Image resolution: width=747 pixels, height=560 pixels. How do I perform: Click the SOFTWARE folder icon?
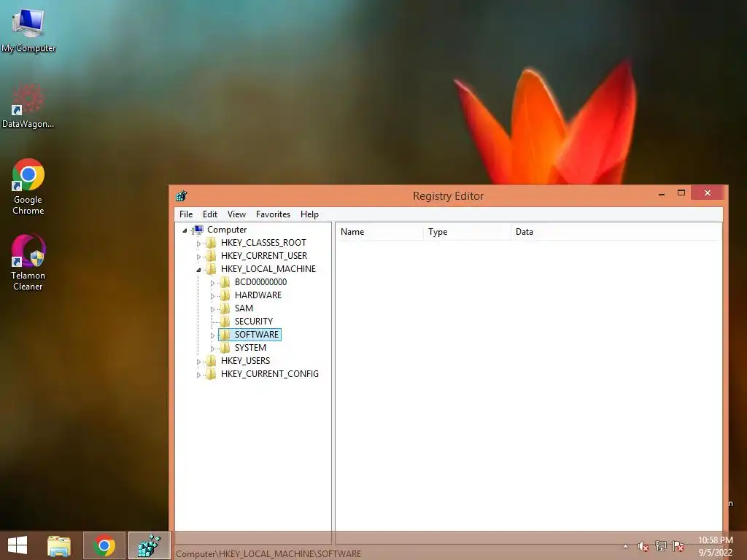[x=225, y=335]
